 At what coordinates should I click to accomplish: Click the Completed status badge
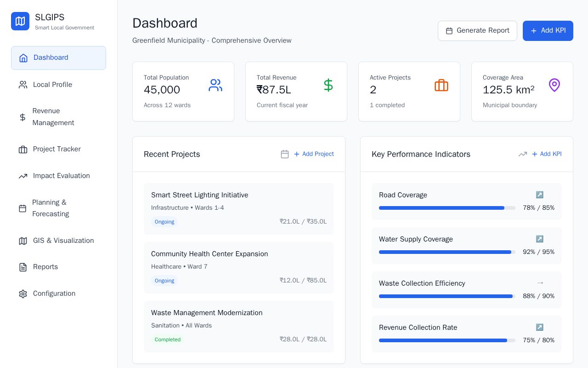[168, 339]
